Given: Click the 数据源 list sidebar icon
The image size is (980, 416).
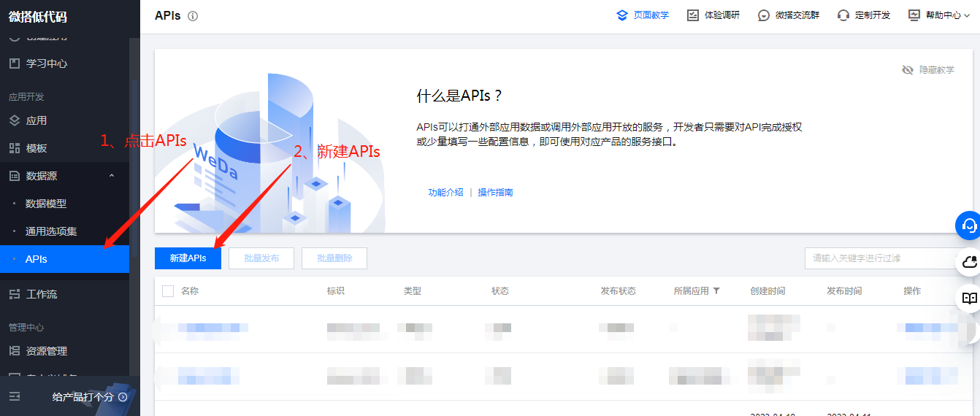Looking at the screenshot, I should pos(15,176).
